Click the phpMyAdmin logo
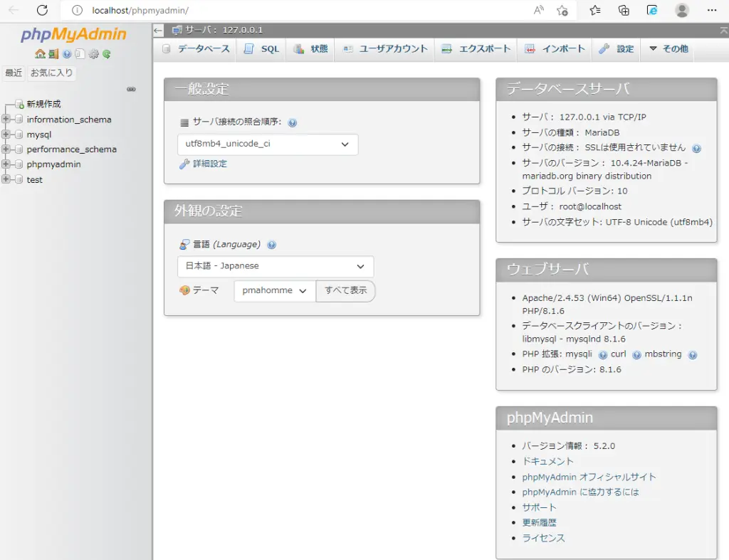This screenshot has width=729, height=560. (x=73, y=34)
